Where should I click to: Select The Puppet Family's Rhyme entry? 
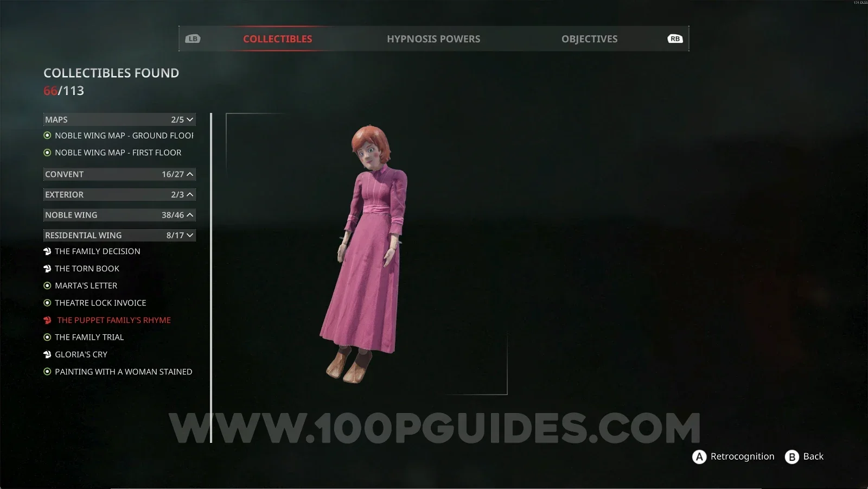[x=114, y=320]
